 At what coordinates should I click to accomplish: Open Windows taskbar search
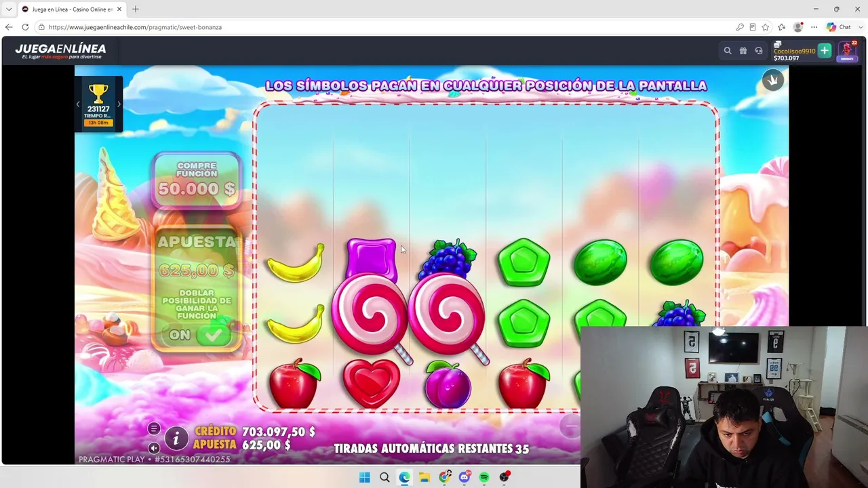pyautogui.click(x=384, y=477)
